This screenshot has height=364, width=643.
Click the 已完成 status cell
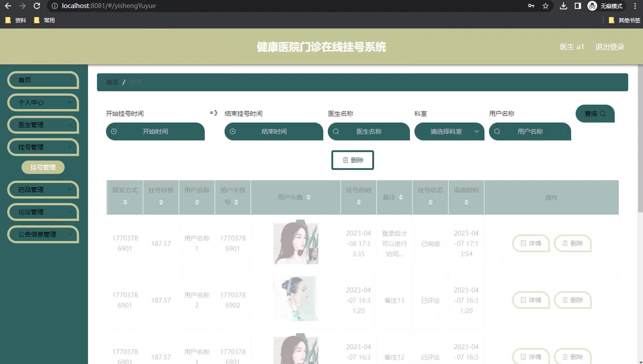[430, 244]
